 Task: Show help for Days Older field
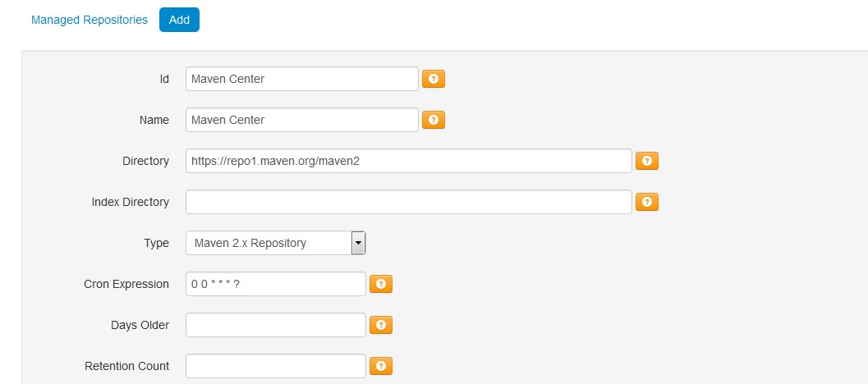click(381, 325)
